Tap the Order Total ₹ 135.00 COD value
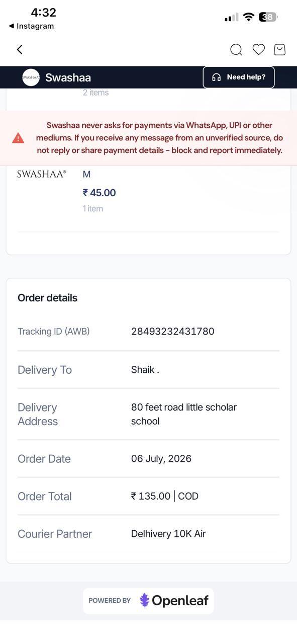The height and width of the screenshot is (644, 297). pos(165,496)
